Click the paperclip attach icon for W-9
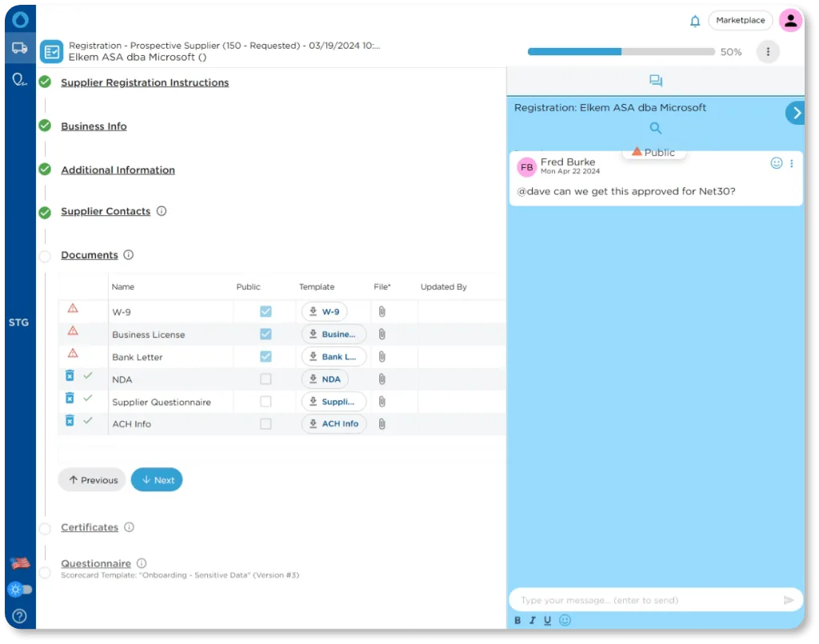This screenshot has height=644, width=819. (382, 312)
